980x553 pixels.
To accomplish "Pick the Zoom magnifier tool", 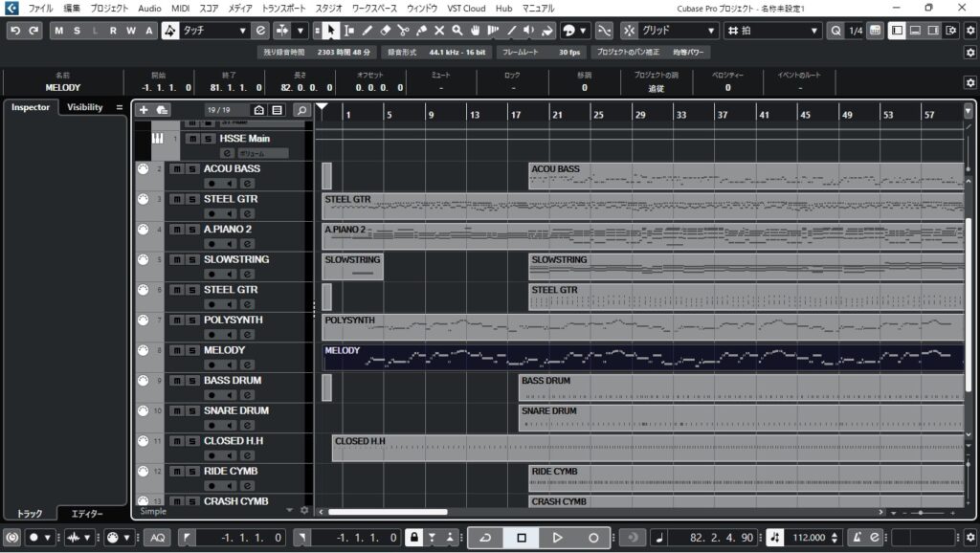I will point(457,31).
